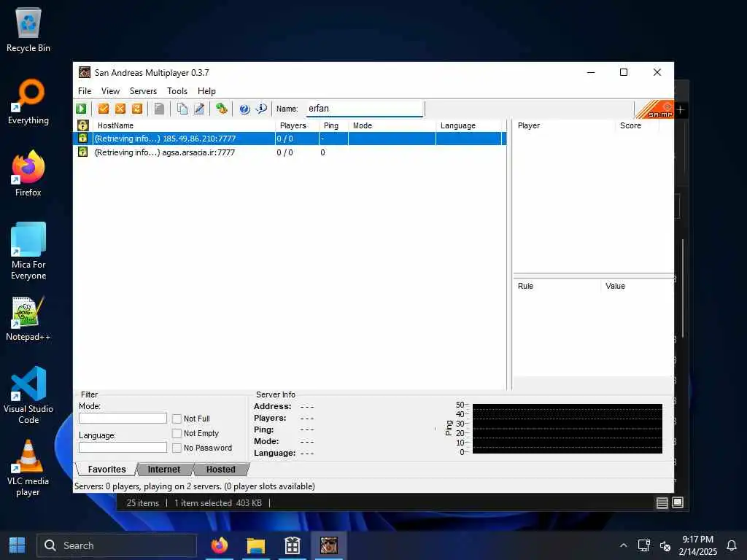This screenshot has height=560, width=747.
Task: Click the Value column header
Action: coord(638,286)
